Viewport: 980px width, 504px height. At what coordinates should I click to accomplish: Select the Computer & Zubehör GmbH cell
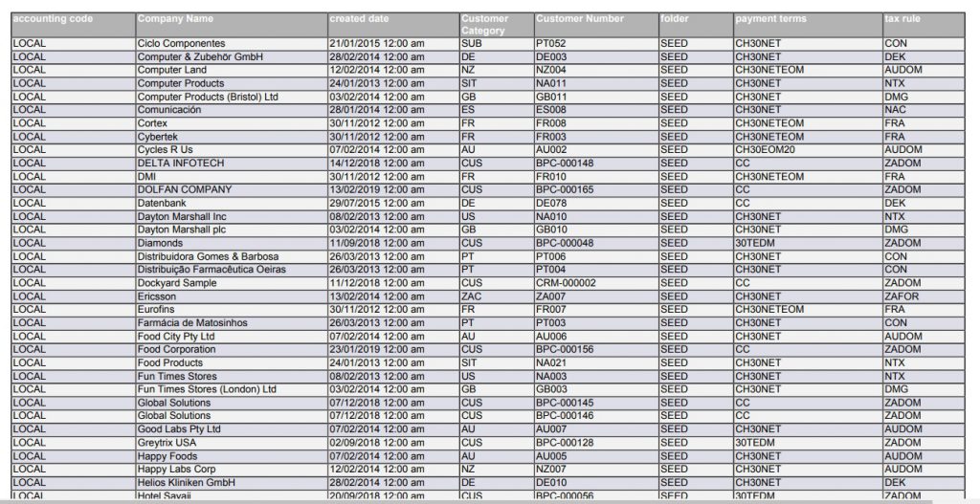232,56
